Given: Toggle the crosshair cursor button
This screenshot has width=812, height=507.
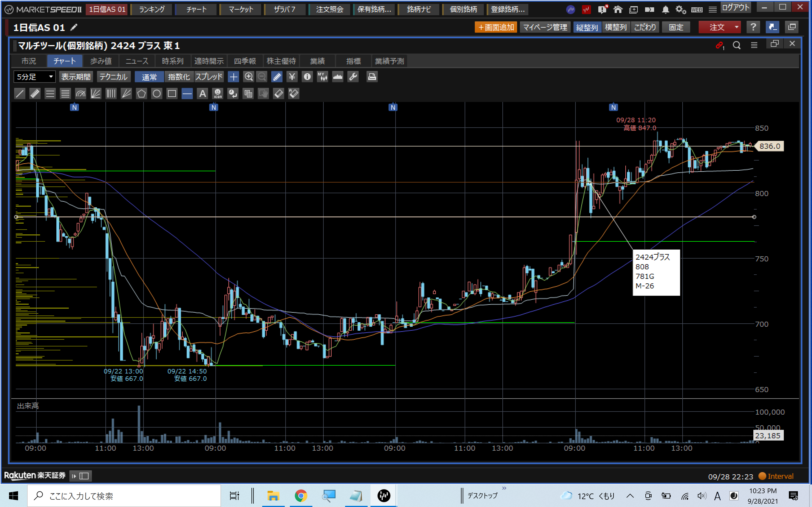Looking at the screenshot, I should click(233, 77).
